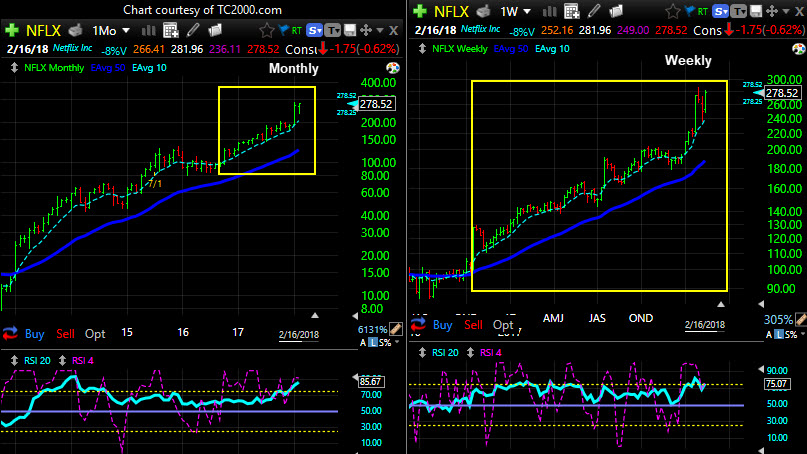Click the RSI 20 label on Monthly chart
The image size is (807, 454).
[x=38, y=361]
